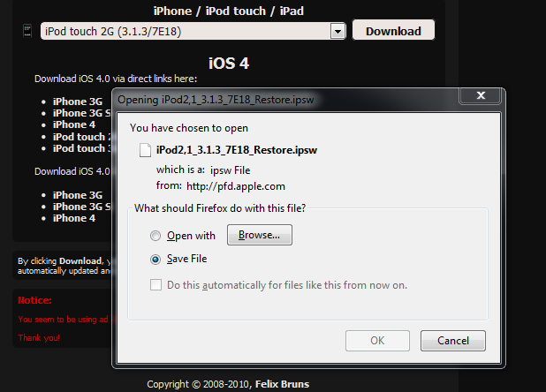546x392 pixels.
Task: Click the iPhone / iPod touch / iPad heading
Action: 229,11
